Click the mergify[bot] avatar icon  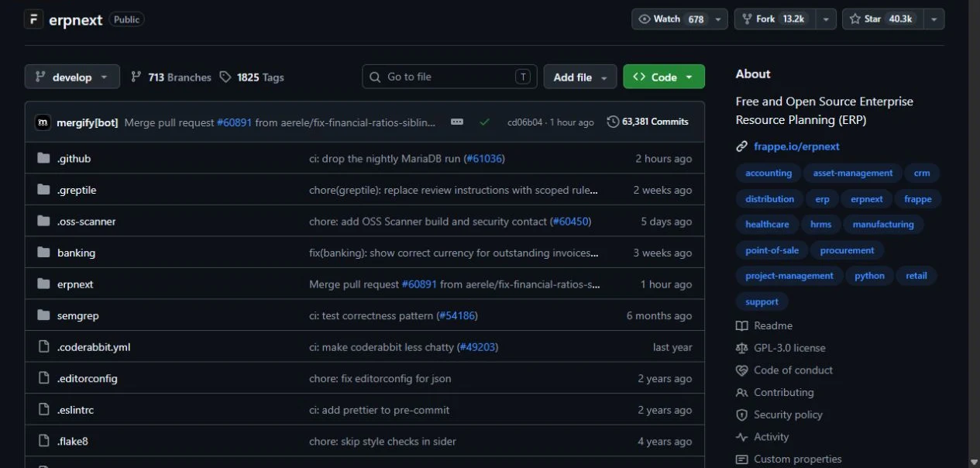(43, 122)
